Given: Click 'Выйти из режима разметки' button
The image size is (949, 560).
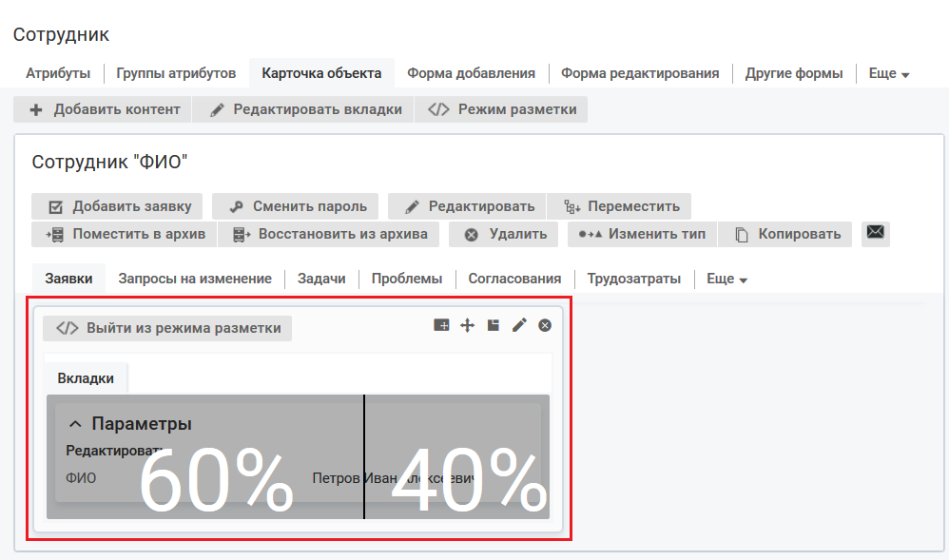Looking at the screenshot, I should 168,328.
